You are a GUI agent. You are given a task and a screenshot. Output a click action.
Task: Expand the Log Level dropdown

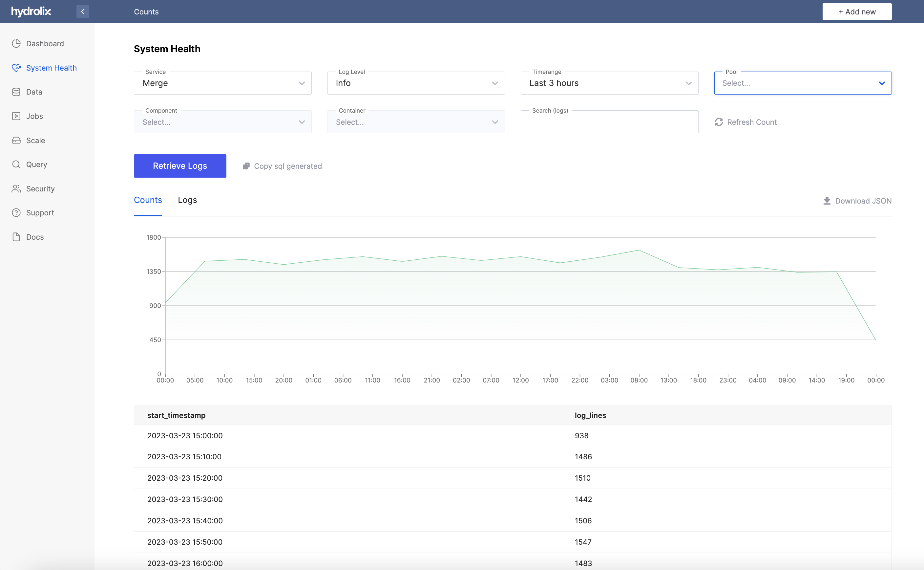[x=416, y=82]
